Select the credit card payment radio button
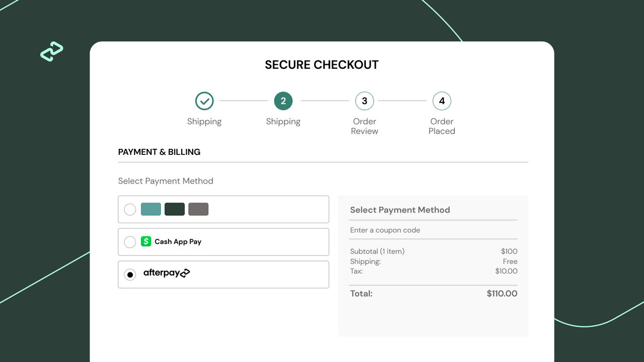This screenshot has width=644, height=362. pyautogui.click(x=129, y=209)
